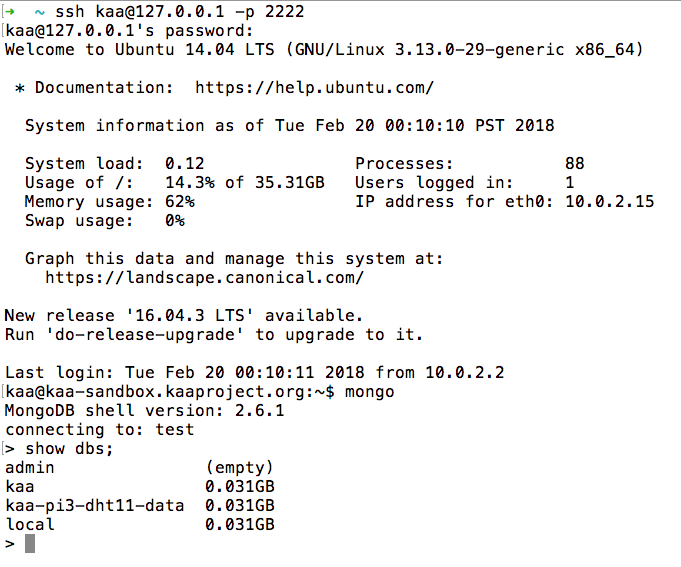Screen dimensions: 681x567
Task: Click the typed mongo command
Action: [370, 392]
